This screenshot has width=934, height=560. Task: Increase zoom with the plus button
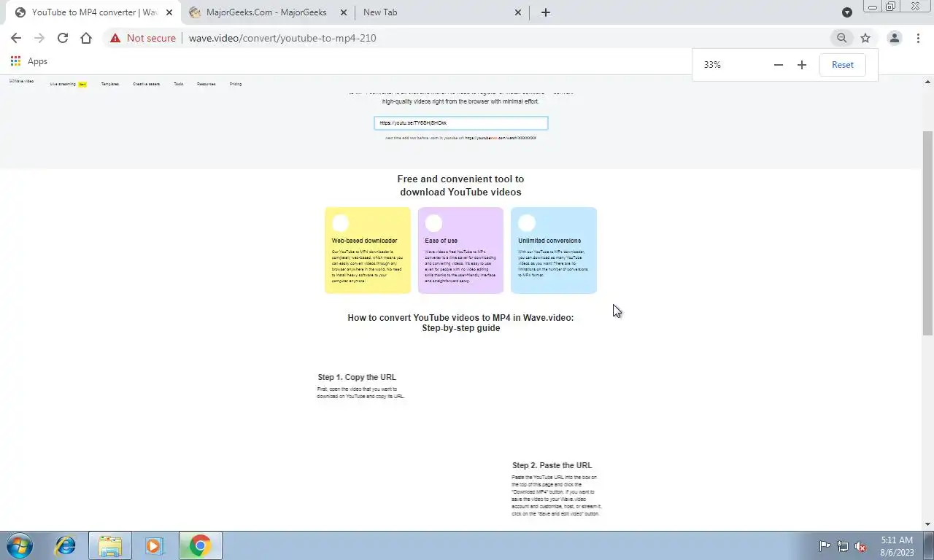coord(802,65)
